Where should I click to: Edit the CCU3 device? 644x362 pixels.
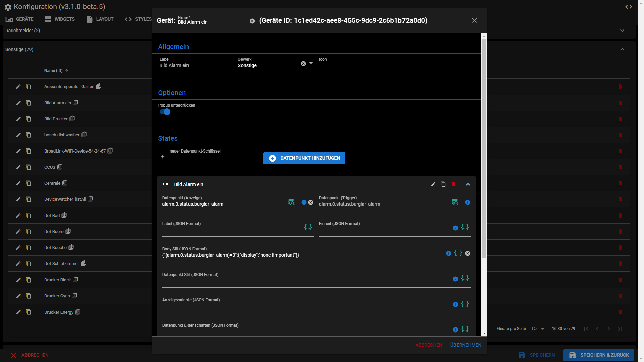[18, 167]
